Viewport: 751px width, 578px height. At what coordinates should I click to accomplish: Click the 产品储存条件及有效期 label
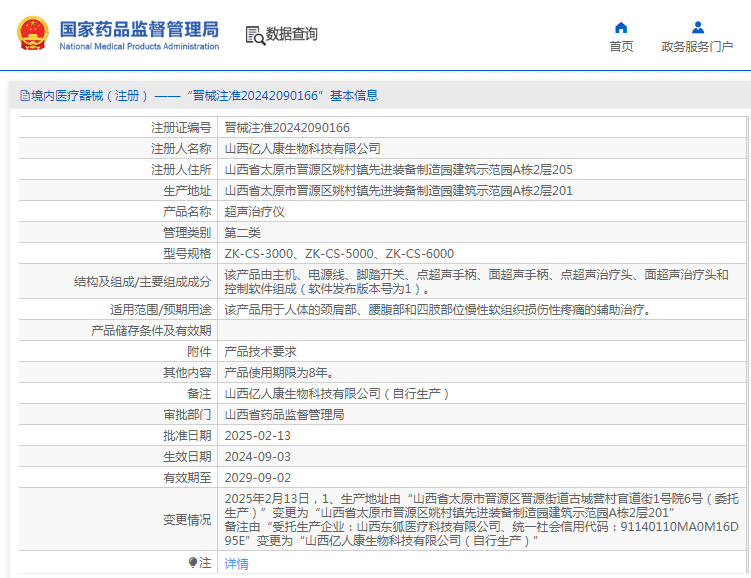[151, 331]
